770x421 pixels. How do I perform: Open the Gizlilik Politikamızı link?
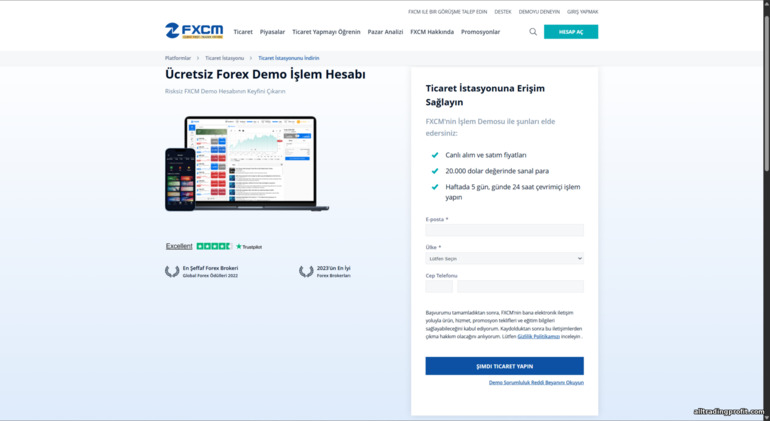(x=538, y=337)
